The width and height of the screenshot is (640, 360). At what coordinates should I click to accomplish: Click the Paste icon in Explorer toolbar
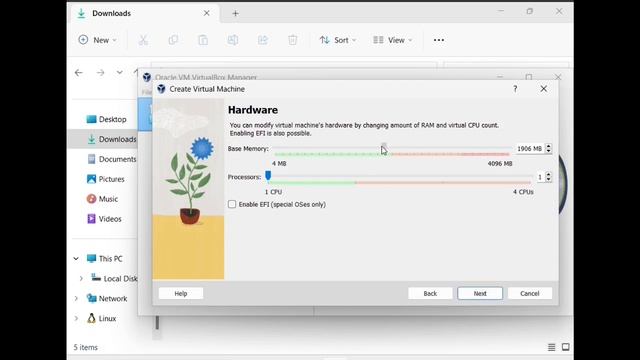[203, 40]
